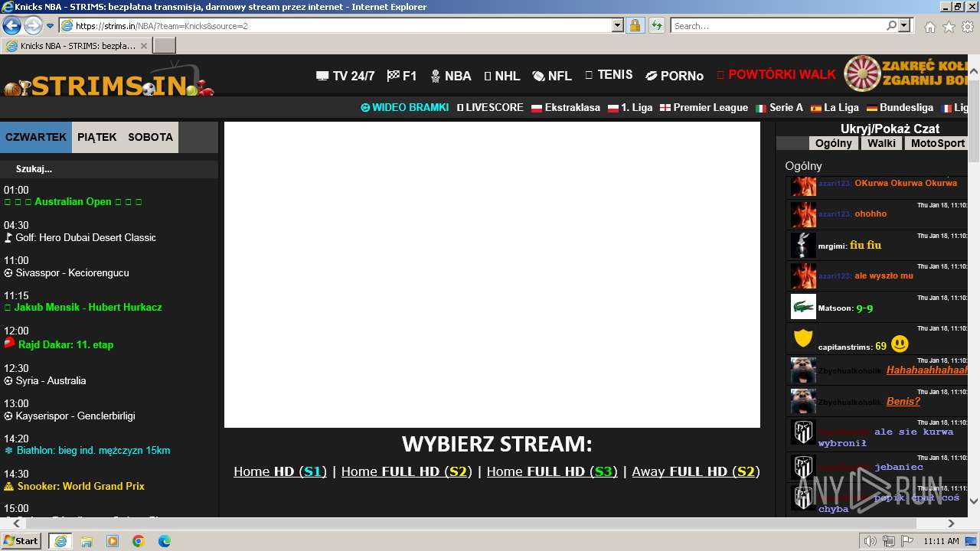
Task: Select the SOBOTA schedule tab
Action: (x=151, y=137)
